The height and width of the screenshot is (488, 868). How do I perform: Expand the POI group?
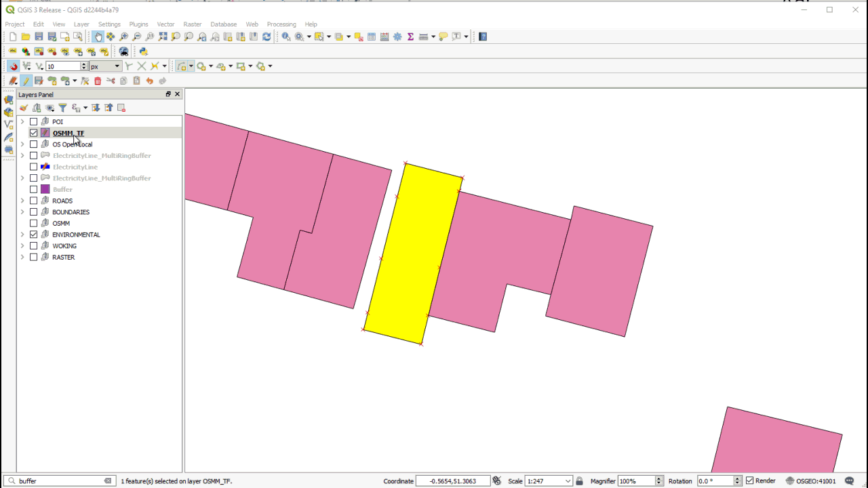pyautogui.click(x=22, y=122)
